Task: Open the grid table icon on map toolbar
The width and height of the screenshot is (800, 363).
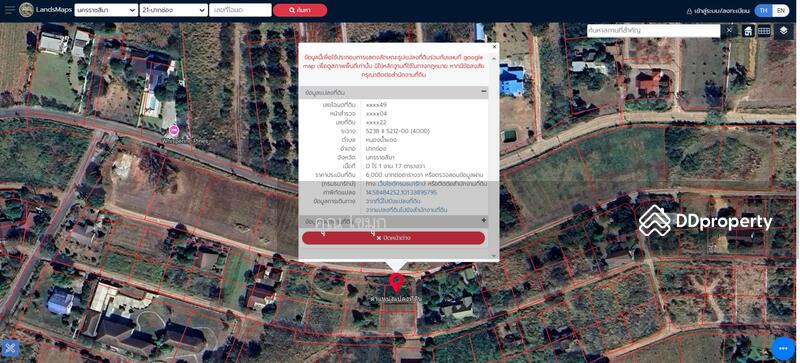Action: pos(764,31)
